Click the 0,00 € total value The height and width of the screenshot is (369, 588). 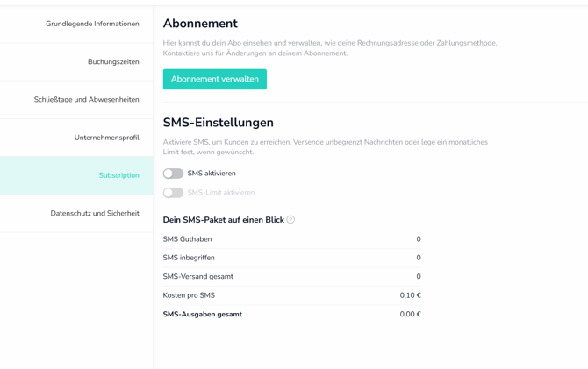point(410,315)
